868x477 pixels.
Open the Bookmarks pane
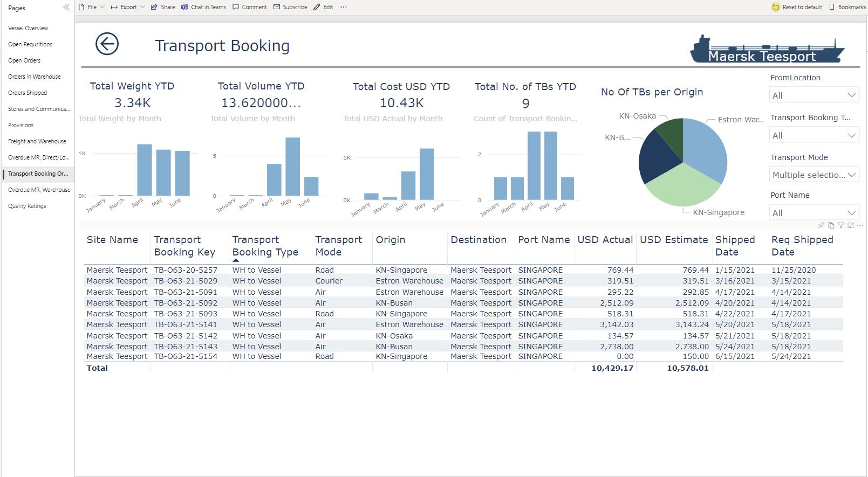point(848,7)
